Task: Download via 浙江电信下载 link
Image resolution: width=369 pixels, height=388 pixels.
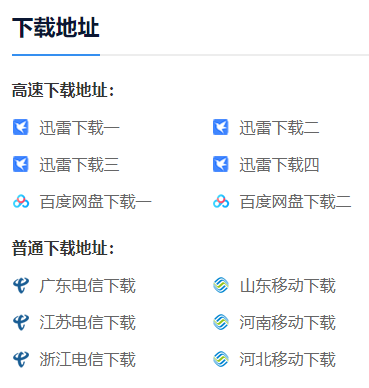Action: click(88, 359)
